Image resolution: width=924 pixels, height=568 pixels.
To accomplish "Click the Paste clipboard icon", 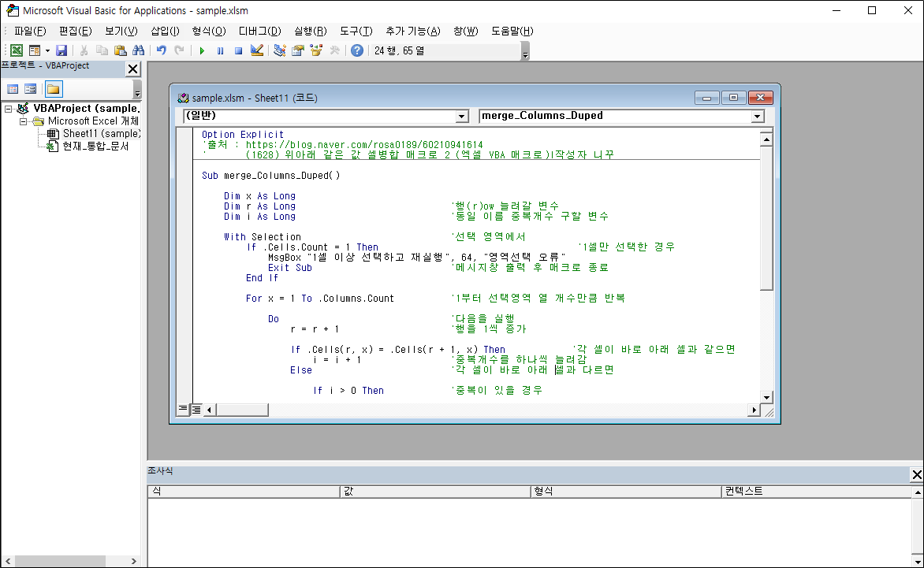I will tap(120, 50).
